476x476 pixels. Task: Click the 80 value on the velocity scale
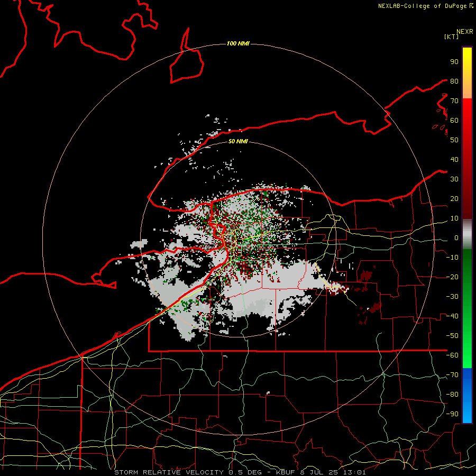(x=454, y=81)
